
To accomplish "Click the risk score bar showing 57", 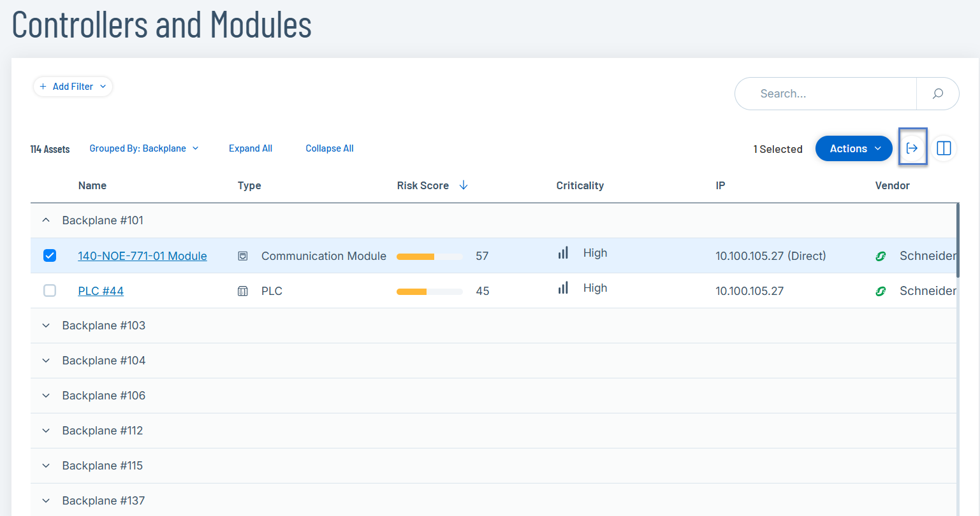I will pyautogui.click(x=429, y=256).
